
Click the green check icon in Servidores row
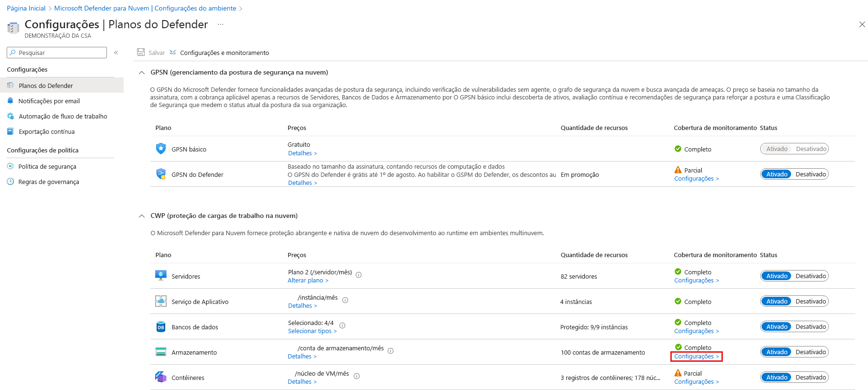[678, 271]
